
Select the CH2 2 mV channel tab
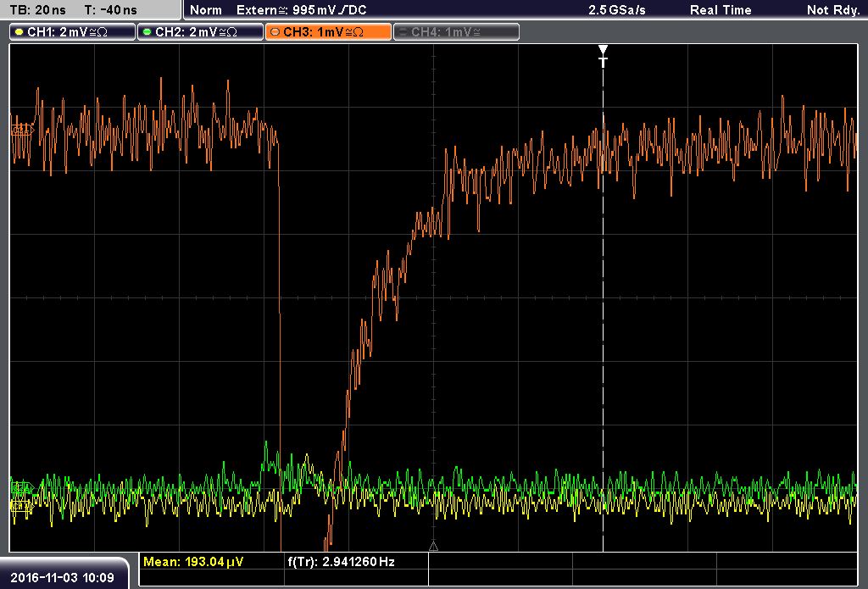point(200,32)
